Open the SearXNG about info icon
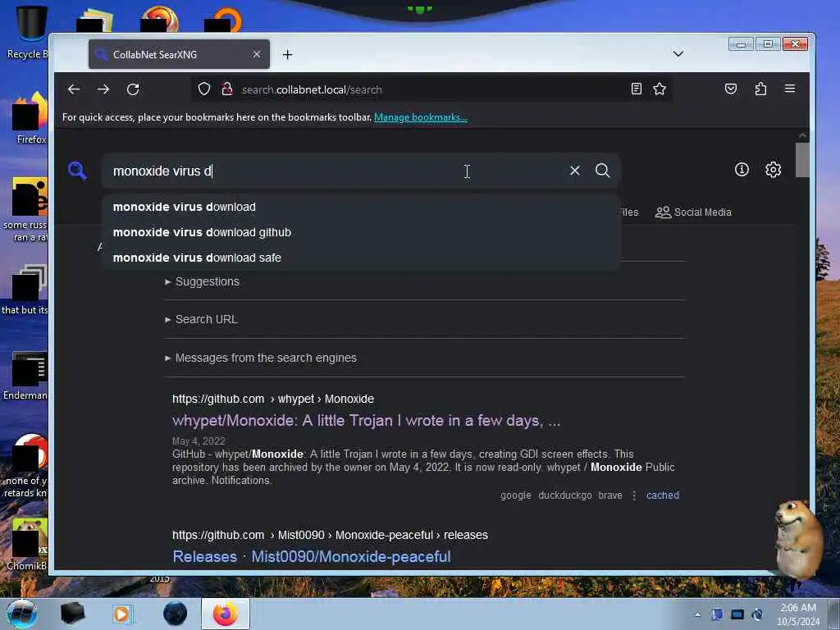 click(x=742, y=170)
